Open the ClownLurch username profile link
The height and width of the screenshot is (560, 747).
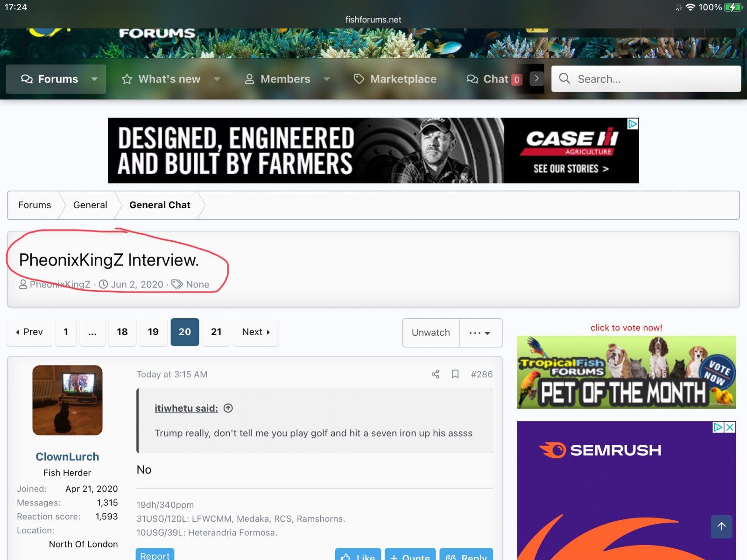(67, 457)
